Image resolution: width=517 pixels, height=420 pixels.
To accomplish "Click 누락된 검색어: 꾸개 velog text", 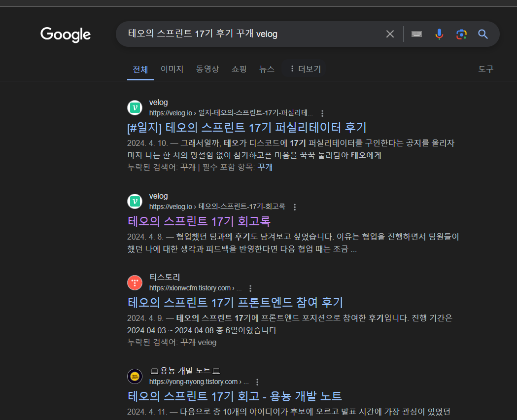I will point(172,343).
